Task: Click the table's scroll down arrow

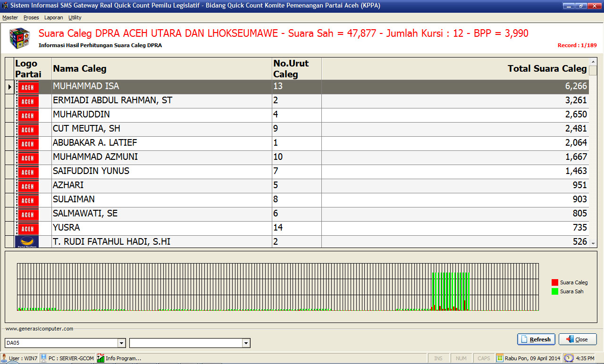Action: pyautogui.click(x=593, y=243)
